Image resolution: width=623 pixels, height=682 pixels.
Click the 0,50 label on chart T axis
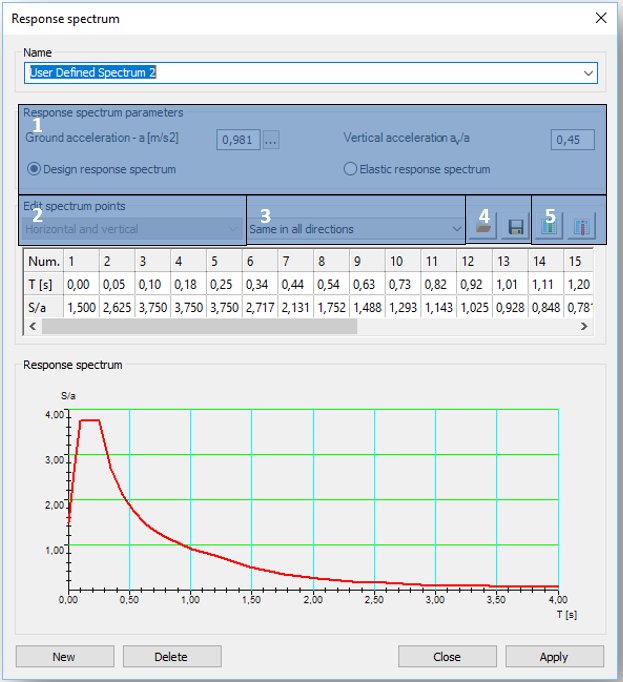tap(129, 599)
